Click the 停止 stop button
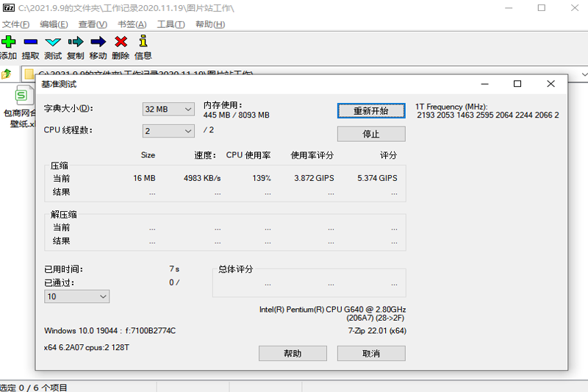 pyautogui.click(x=371, y=134)
